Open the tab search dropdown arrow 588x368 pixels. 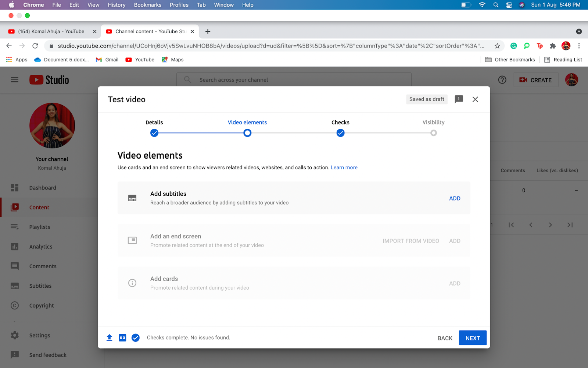(x=579, y=32)
